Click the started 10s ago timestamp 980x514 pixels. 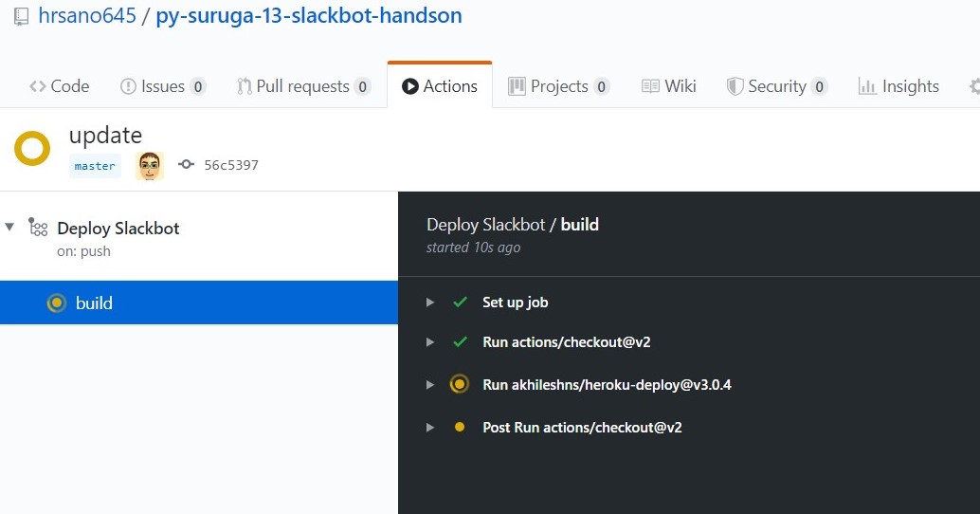click(x=473, y=248)
